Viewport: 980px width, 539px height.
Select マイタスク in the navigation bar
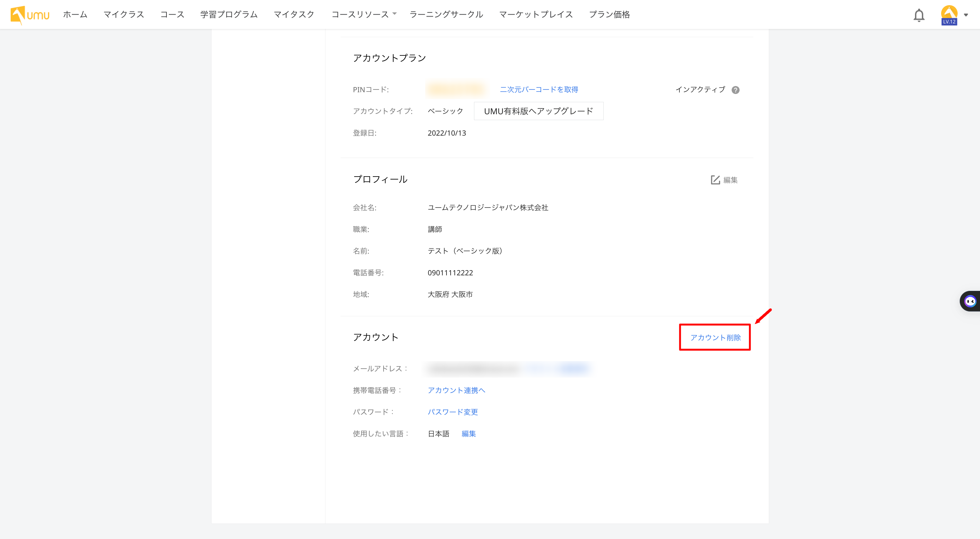tap(294, 14)
